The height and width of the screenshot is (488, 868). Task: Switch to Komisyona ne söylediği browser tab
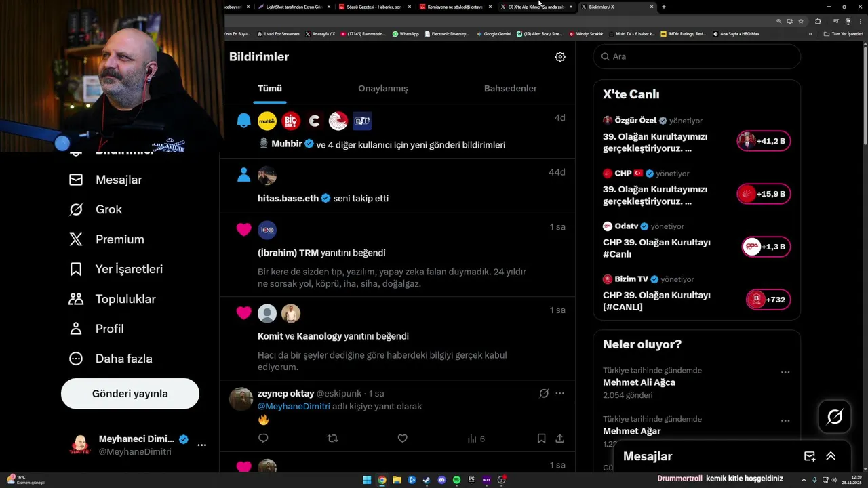(454, 7)
